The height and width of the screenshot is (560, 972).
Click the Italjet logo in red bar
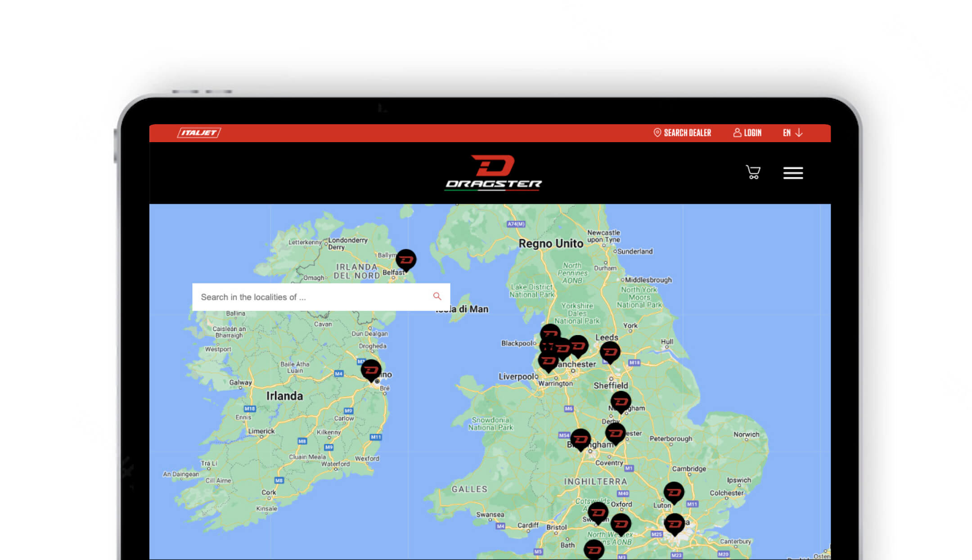(199, 133)
